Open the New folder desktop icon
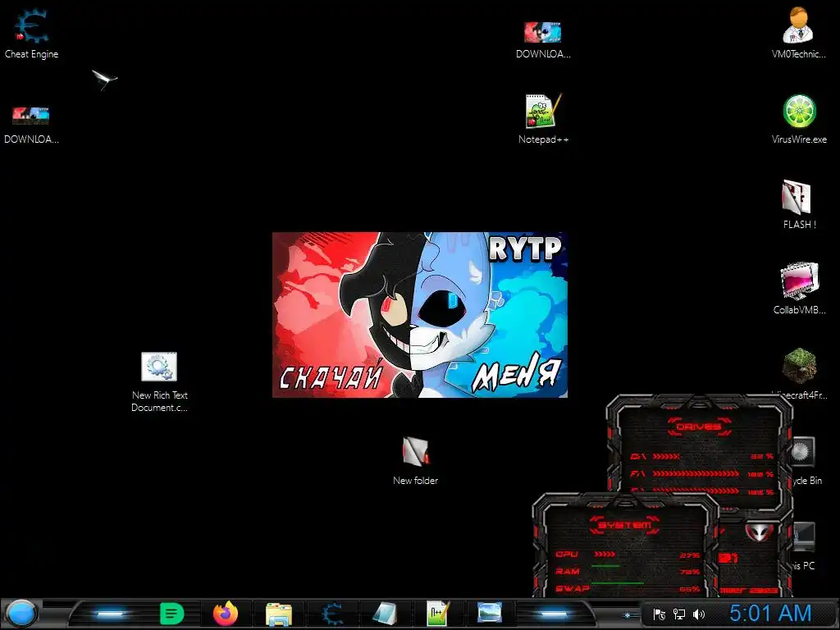This screenshot has height=630, width=840. [x=415, y=461]
